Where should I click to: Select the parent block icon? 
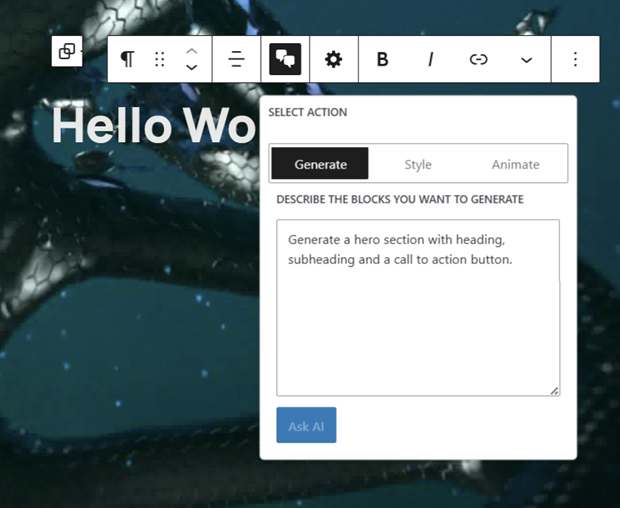coord(67,52)
